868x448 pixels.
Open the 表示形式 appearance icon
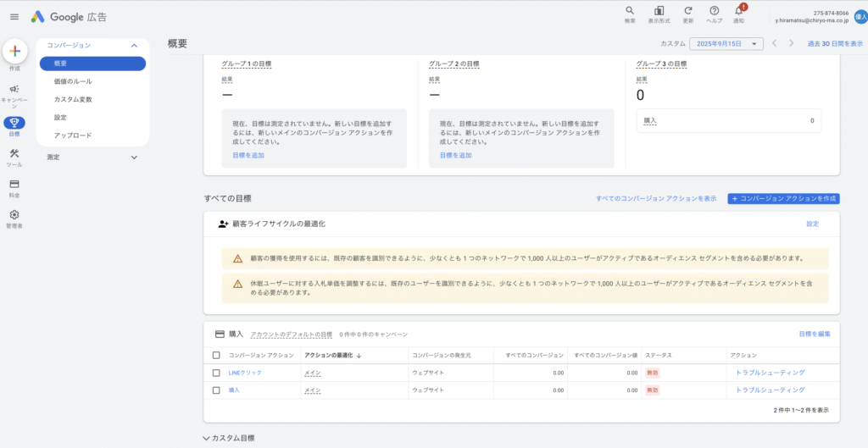tap(659, 11)
